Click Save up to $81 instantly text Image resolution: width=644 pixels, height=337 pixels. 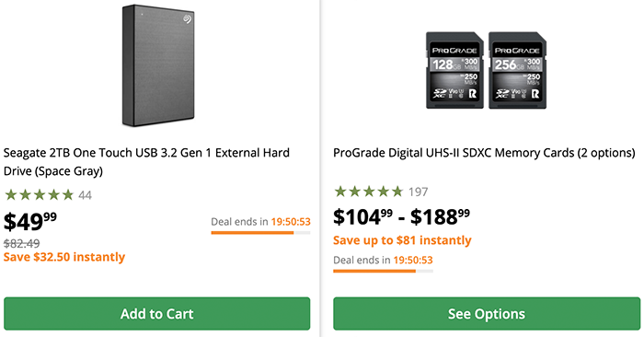pos(402,240)
